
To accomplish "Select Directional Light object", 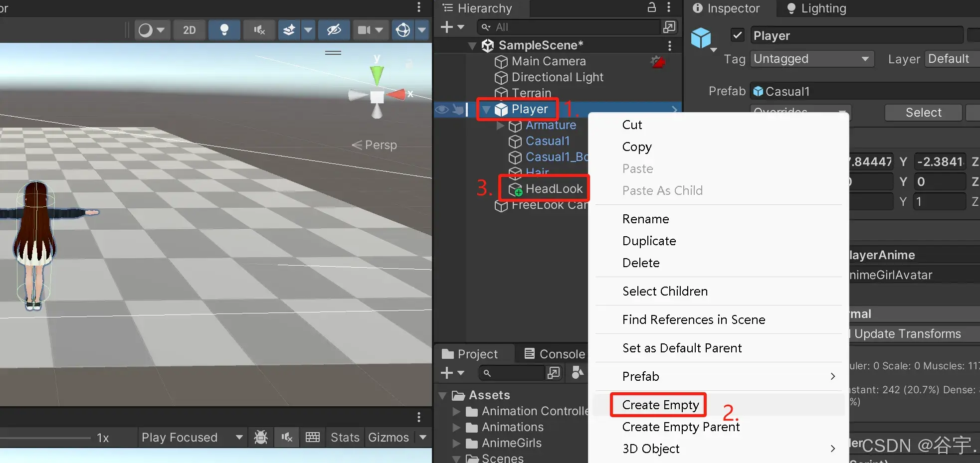I will click(x=557, y=77).
